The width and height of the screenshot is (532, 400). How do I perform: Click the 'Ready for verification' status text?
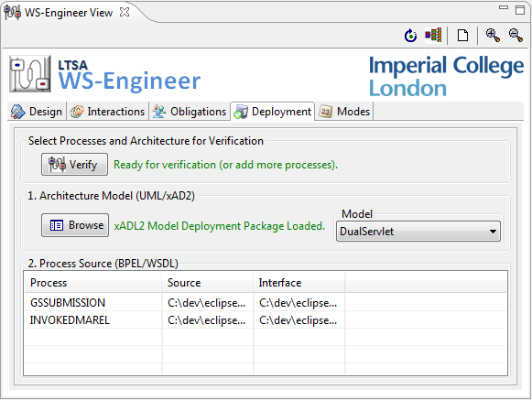(225, 165)
